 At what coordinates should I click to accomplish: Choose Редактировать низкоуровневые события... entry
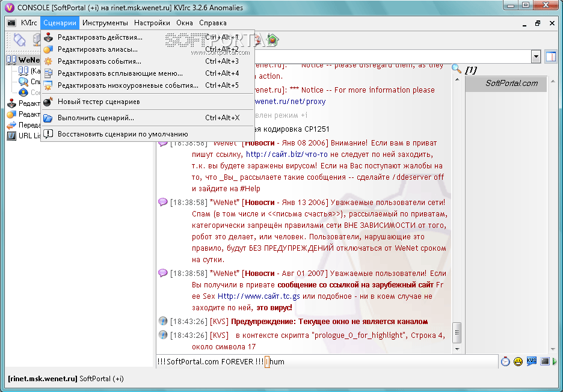coord(147,85)
